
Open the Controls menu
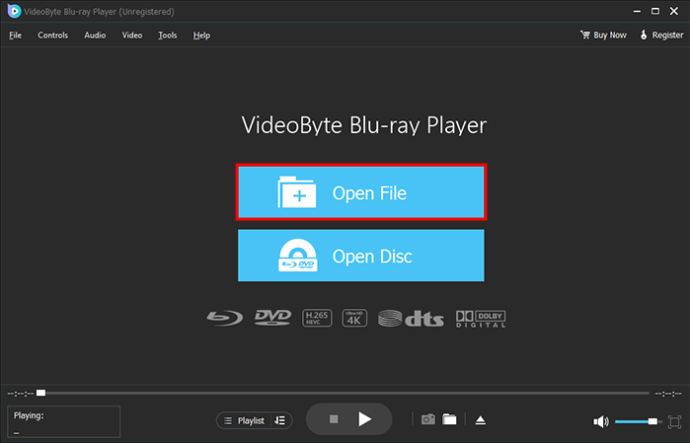pos(53,35)
